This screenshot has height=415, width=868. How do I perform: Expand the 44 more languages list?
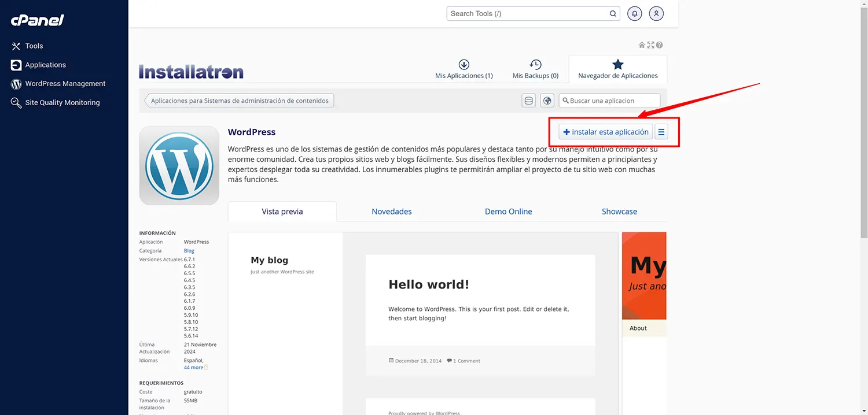(x=194, y=367)
